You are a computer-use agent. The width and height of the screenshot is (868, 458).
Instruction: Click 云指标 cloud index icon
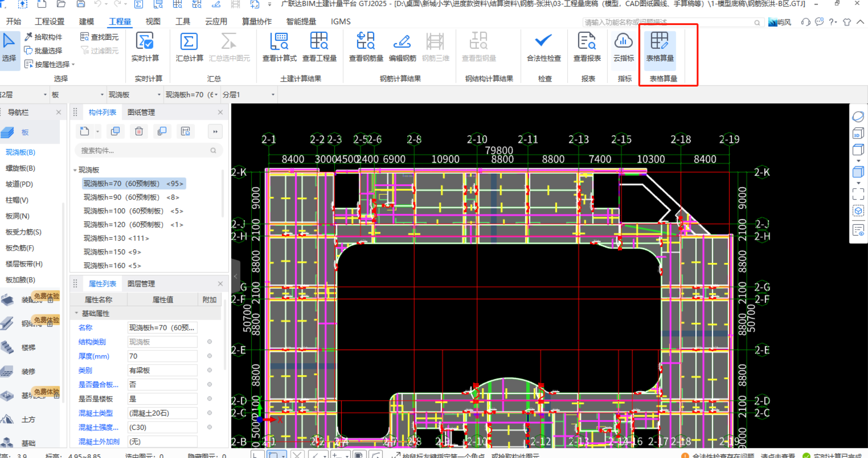pyautogui.click(x=623, y=41)
